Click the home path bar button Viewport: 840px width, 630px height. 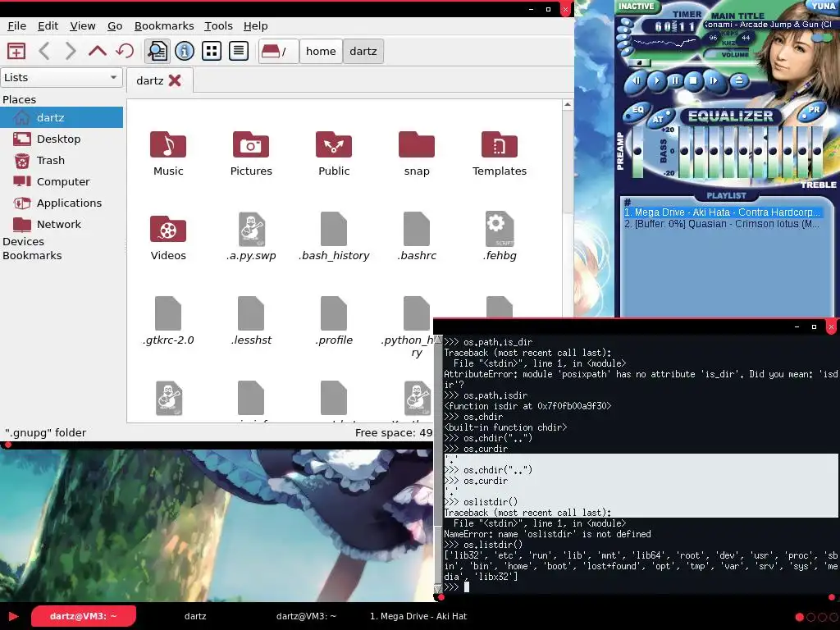click(x=321, y=51)
